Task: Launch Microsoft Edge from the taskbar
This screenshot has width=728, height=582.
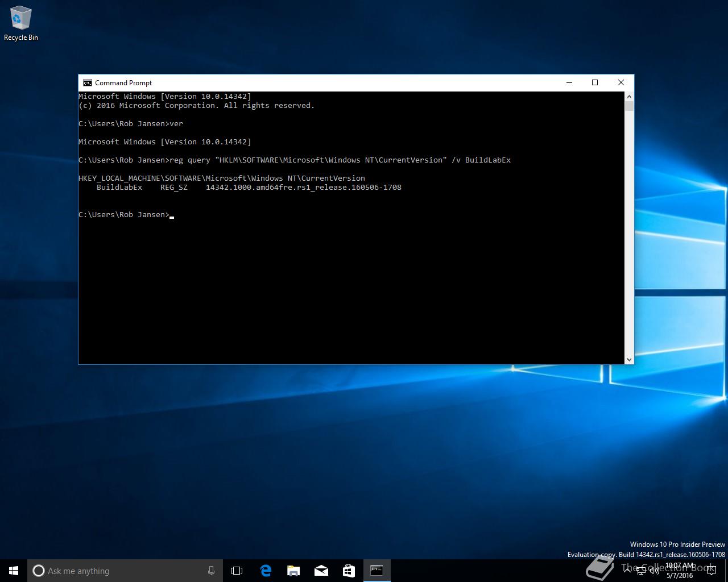Action: click(266, 571)
